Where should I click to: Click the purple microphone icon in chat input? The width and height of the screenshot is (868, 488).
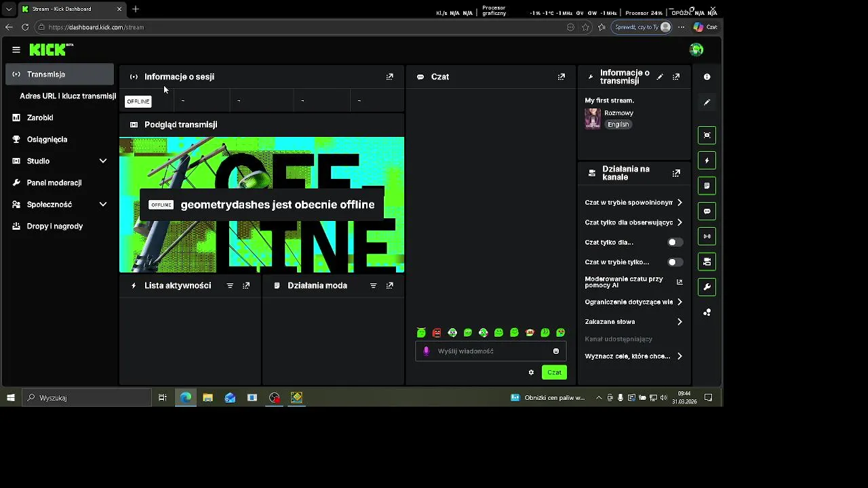click(x=426, y=351)
